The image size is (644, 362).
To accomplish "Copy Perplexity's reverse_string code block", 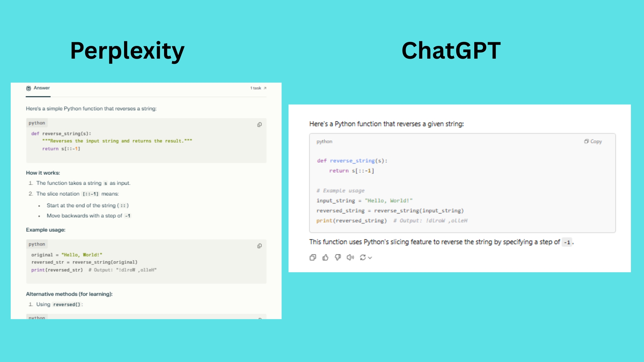I will coord(259,125).
